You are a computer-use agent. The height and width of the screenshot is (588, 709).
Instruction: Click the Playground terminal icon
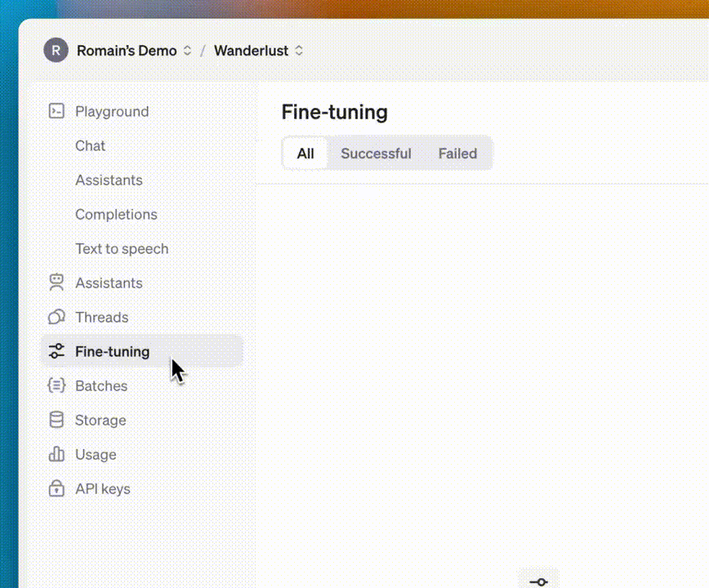click(x=56, y=111)
